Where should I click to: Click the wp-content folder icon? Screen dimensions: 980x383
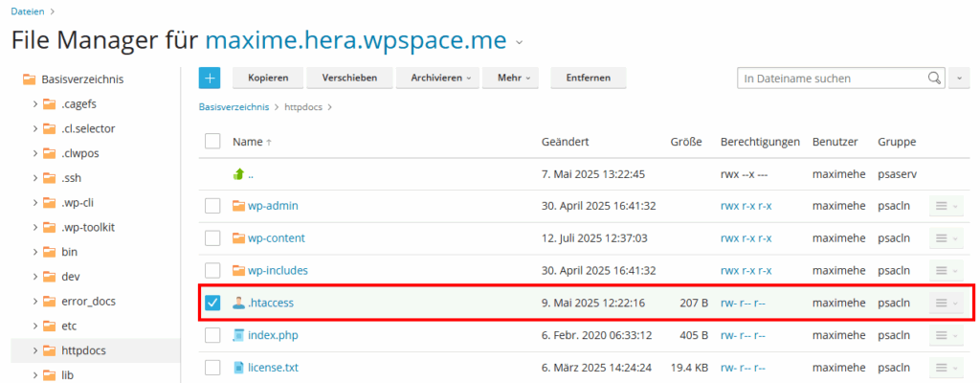238,237
